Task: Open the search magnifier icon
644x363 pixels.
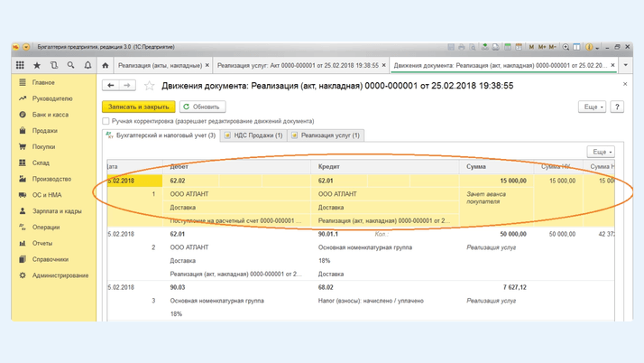Action: [70, 65]
